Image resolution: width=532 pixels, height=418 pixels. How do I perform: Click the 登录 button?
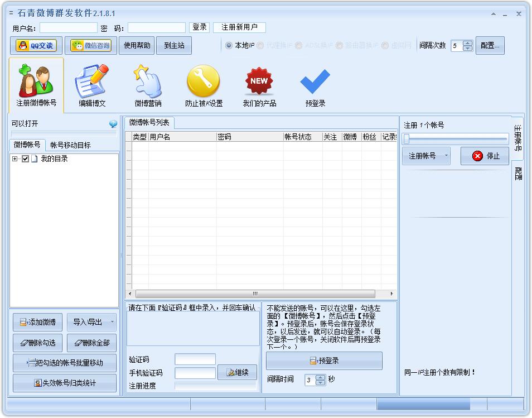pos(200,27)
